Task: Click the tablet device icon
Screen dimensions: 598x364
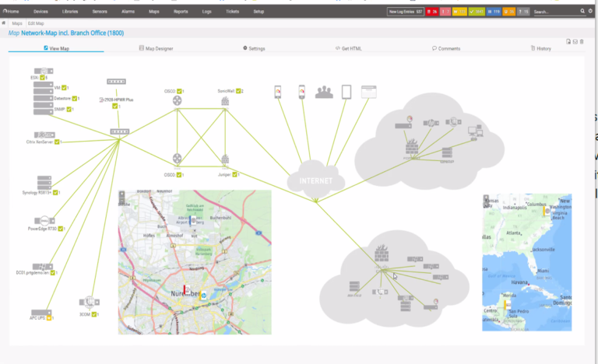Action: tap(346, 92)
